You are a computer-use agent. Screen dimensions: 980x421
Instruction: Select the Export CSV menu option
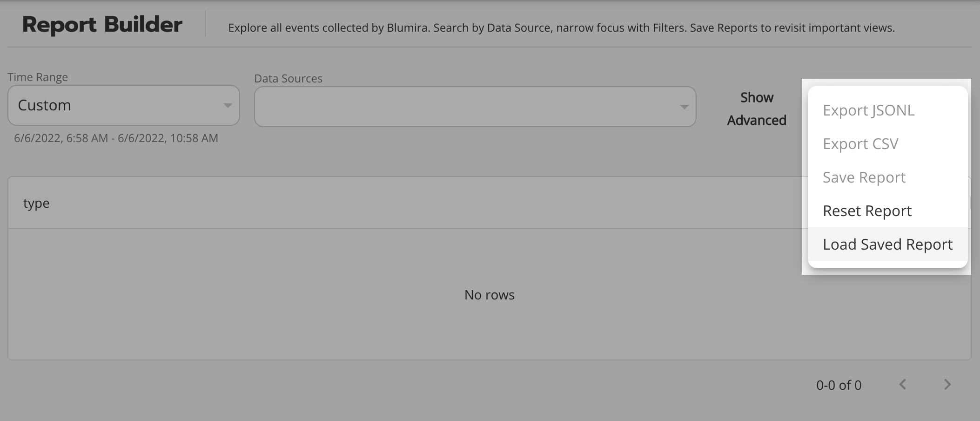click(860, 144)
